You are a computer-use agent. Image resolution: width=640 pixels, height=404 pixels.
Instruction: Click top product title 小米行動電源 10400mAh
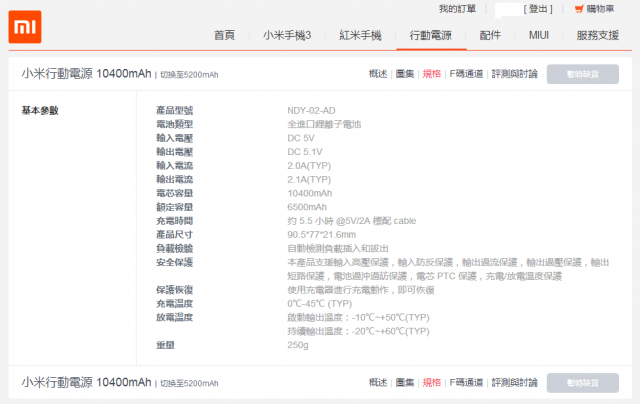point(87,73)
